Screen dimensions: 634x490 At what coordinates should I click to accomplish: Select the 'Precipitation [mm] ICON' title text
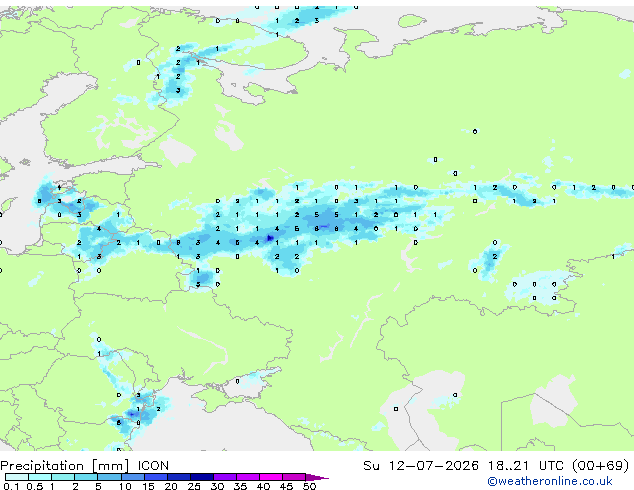(x=85, y=466)
